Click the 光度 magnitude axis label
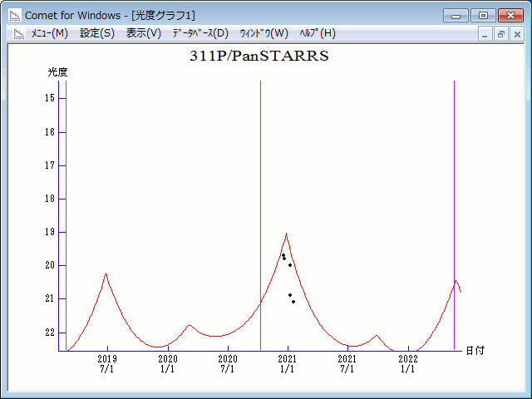 point(57,72)
